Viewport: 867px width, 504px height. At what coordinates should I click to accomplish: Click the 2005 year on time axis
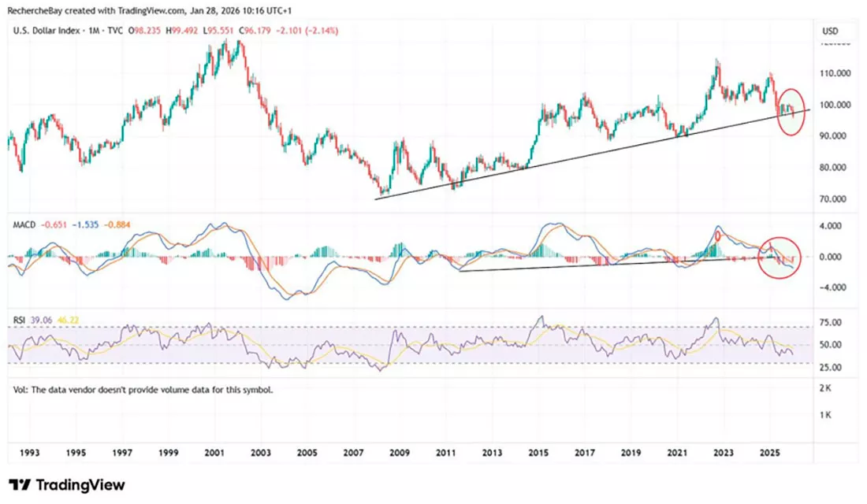[307, 453]
